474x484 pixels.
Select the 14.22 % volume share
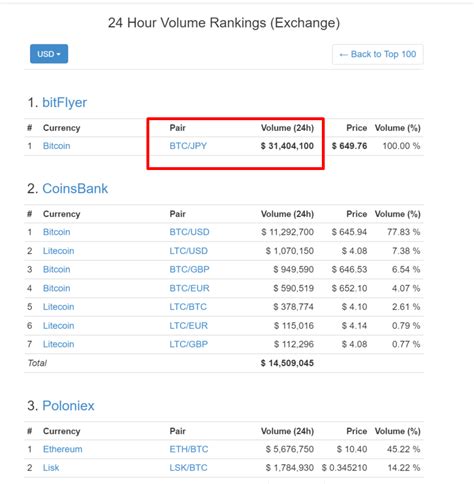click(403, 468)
